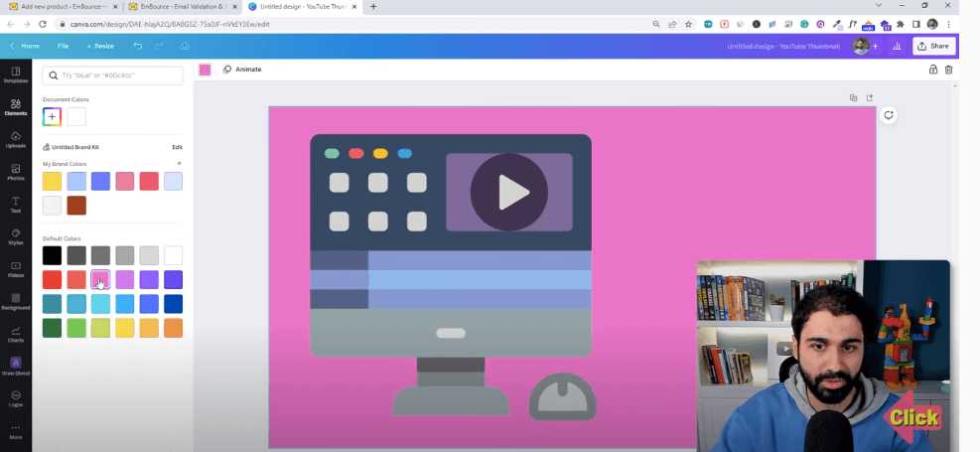Screen dimensions: 980x452
Task: Click the redo arrow in Canva header
Action: (x=159, y=46)
